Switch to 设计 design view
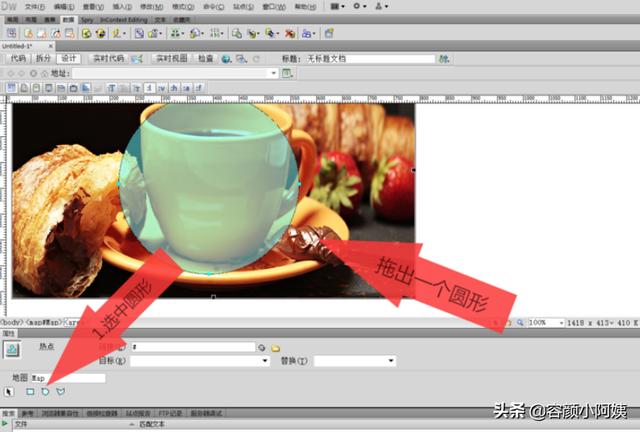The image size is (640, 432). pyautogui.click(x=69, y=58)
